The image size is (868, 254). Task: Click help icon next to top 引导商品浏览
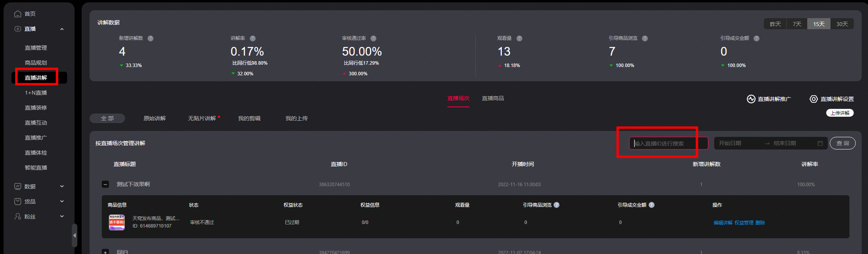645,38
